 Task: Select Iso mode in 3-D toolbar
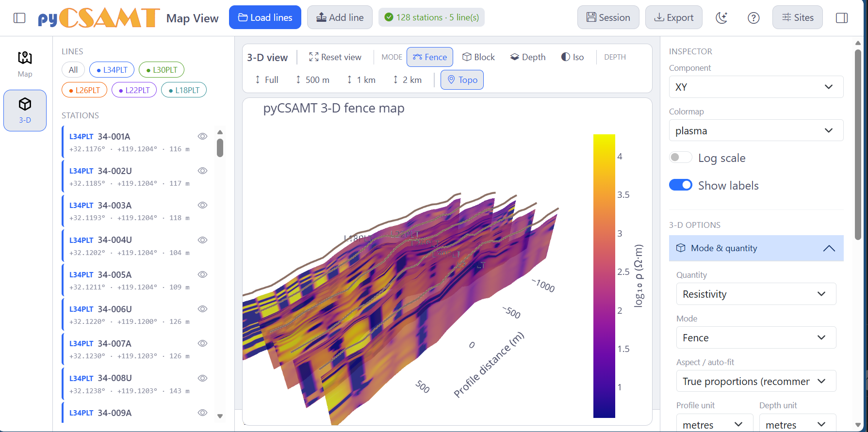[573, 57]
